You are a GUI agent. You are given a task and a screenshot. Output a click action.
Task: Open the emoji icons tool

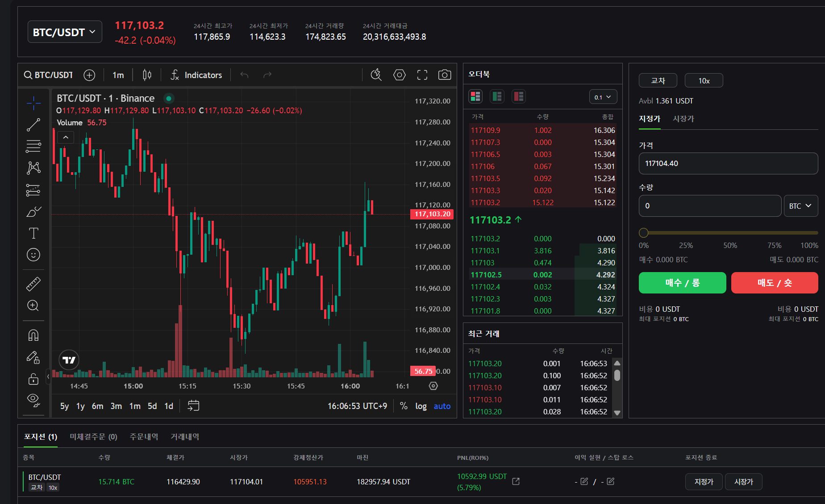(x=33, y=255)
